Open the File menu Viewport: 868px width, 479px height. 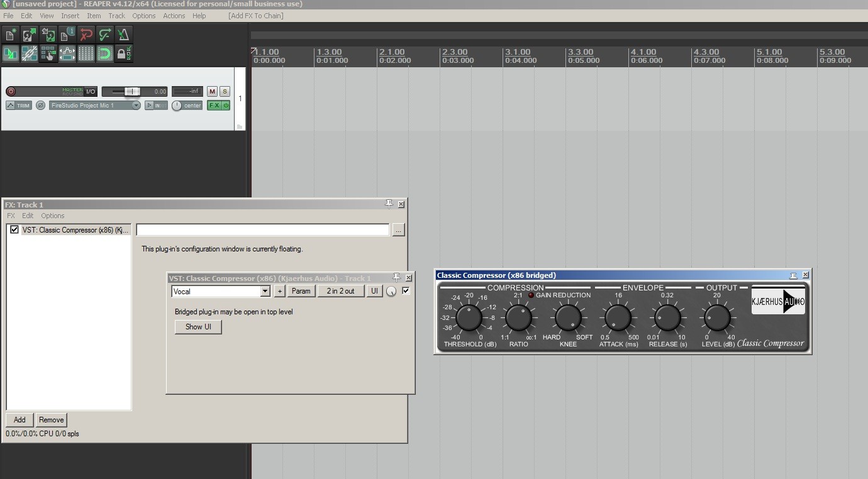point(8,16)
